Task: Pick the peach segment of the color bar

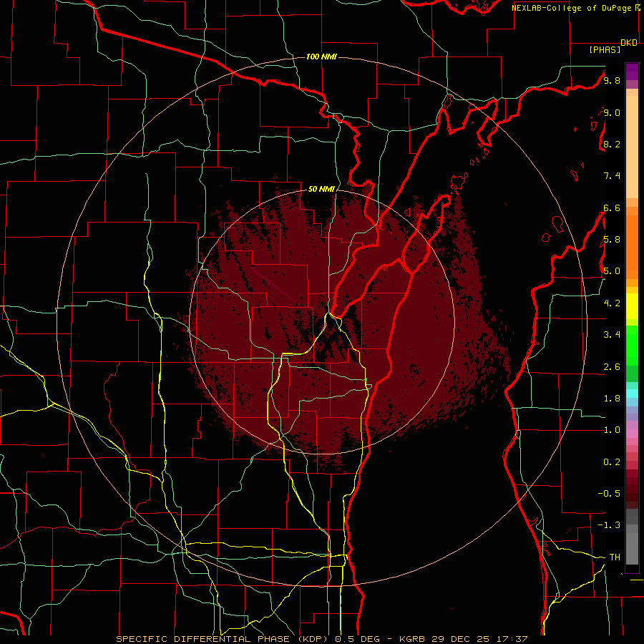Action: click(x=632, y=147)
